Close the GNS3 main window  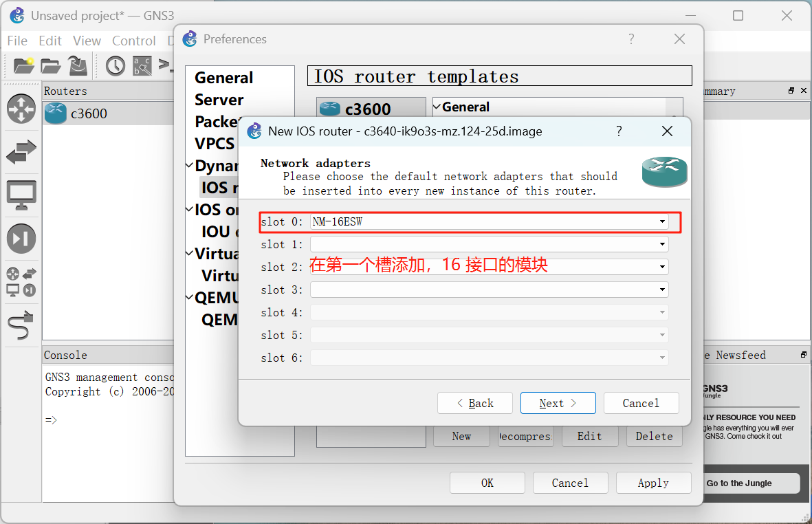(x=787, y=16)
